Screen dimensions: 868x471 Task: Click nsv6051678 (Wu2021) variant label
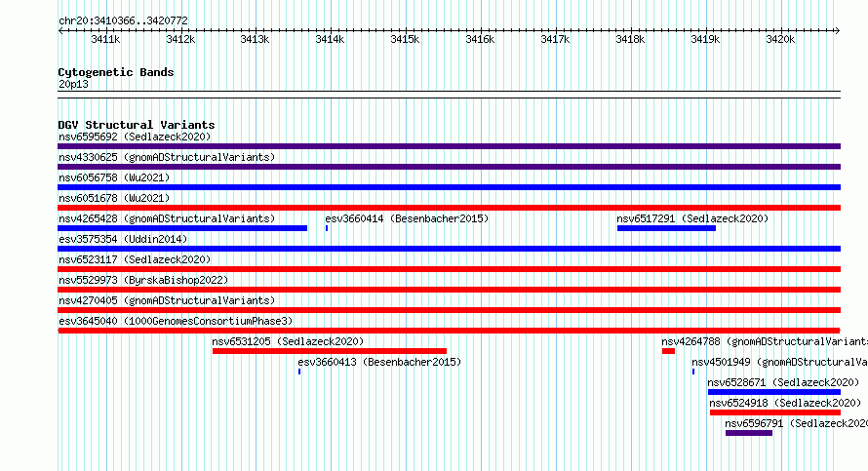pos(114,198)
